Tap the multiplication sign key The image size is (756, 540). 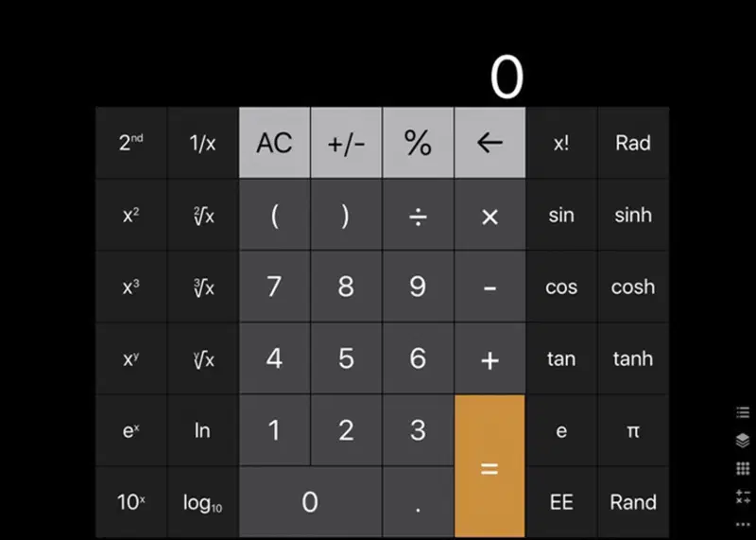490,215
